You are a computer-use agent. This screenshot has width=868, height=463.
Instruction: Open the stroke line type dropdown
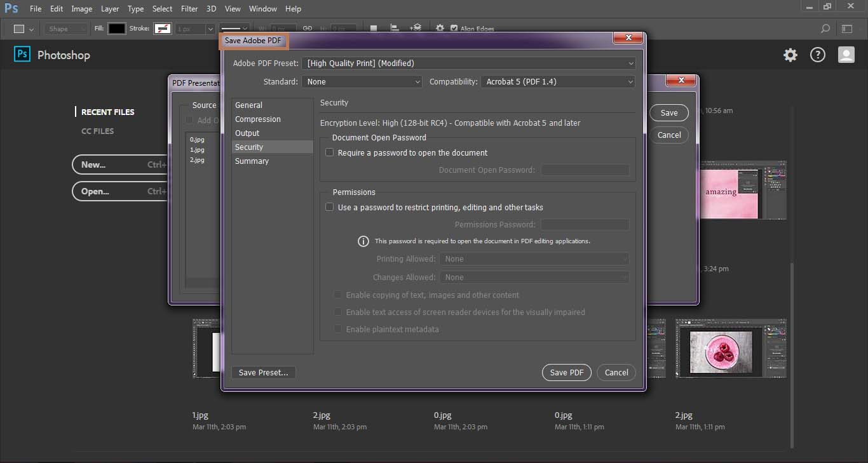(234, 29)
